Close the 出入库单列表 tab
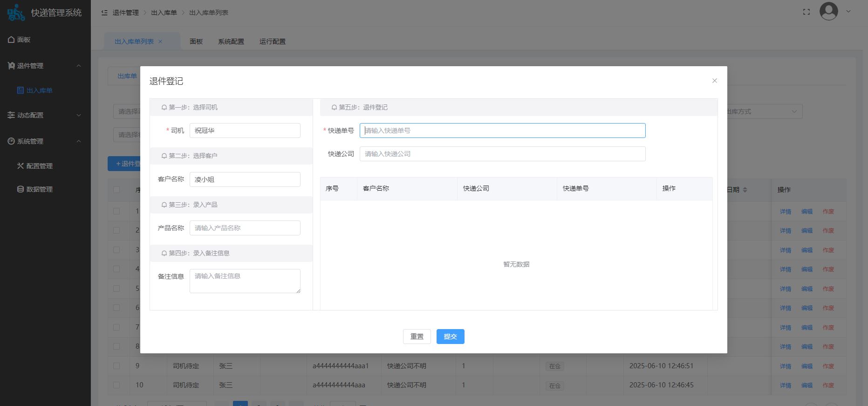868x406 pixels. (x=160, y=41)
